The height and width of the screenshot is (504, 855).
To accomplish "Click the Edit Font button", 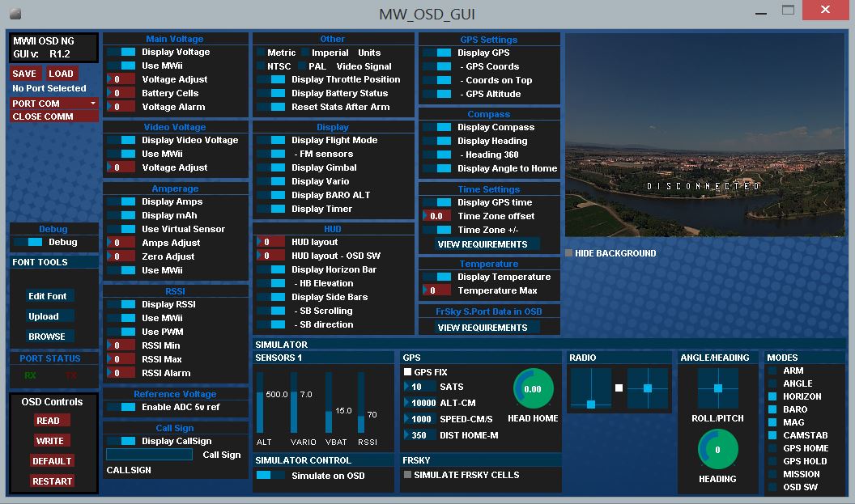I will pos(48,296).
